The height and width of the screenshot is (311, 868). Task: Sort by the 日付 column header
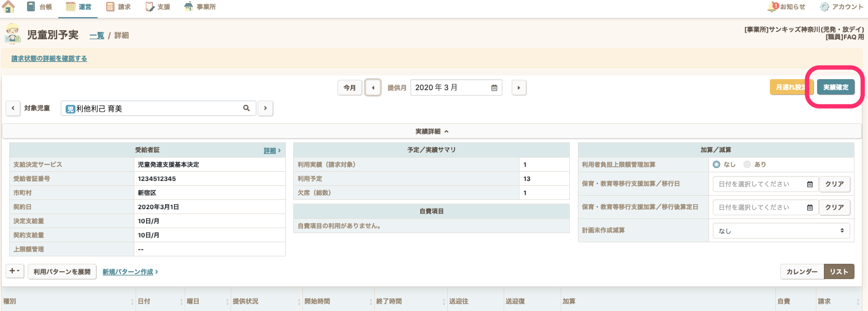point(144,302)
